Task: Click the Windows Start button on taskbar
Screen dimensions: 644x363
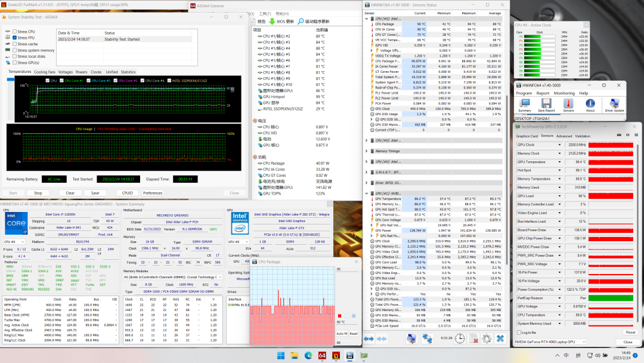Action: click(280, 356)
